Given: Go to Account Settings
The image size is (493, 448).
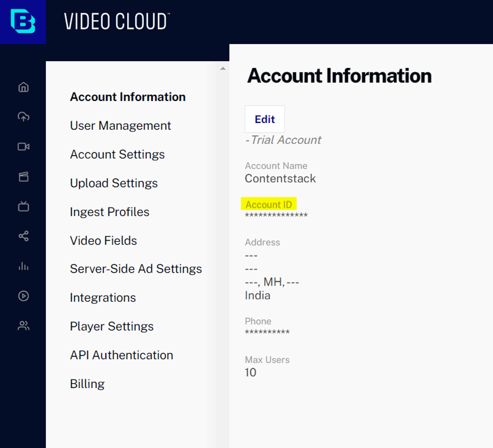Looking at the screenshot, I should coord(117,154).
